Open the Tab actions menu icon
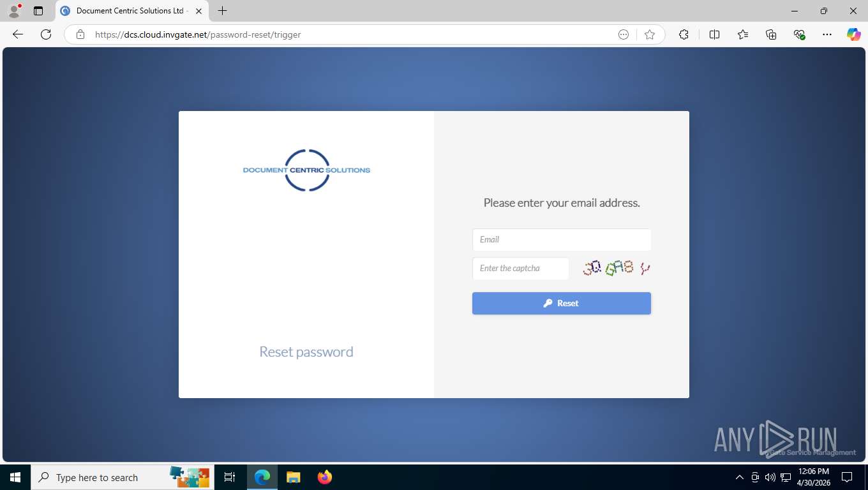This screenshot has width=868, height=490. [x=38, y=11]
